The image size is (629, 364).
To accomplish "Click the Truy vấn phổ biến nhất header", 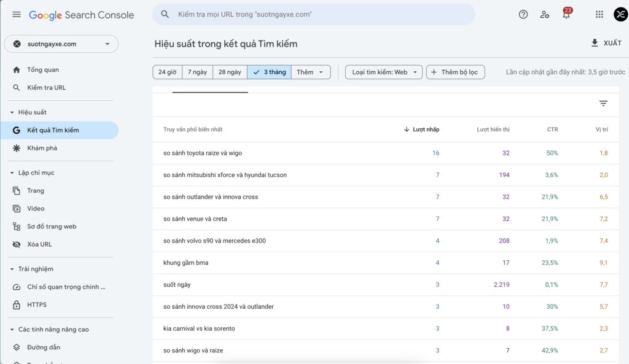I will (192, 130).
